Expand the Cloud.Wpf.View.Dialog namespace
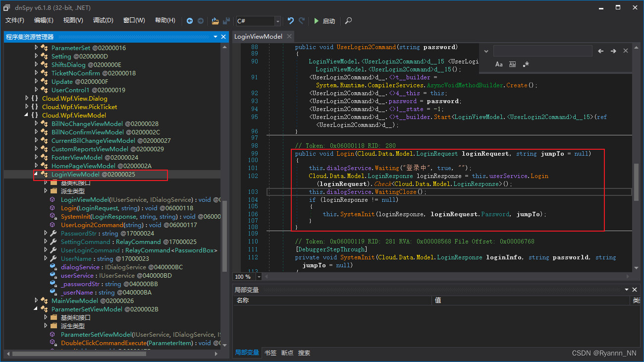This screenshot has height=362, width=644. click(x=27, y=98)
